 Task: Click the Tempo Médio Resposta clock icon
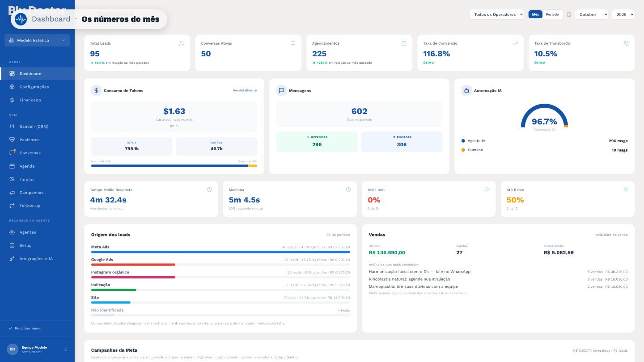210,190
